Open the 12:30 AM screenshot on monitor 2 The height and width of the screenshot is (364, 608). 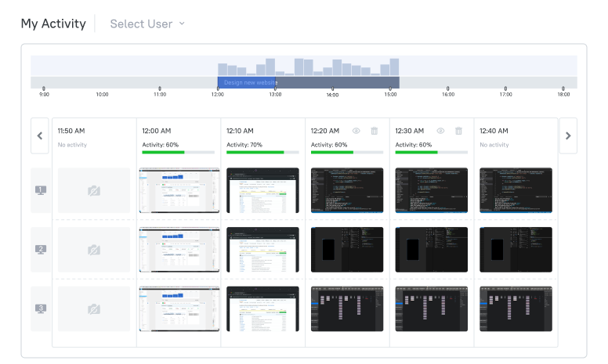point(432,250)
